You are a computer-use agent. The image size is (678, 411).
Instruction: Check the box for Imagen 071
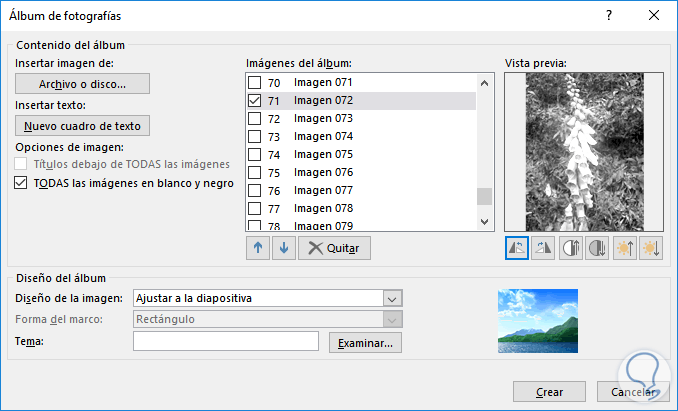click(x=255, y=83)
